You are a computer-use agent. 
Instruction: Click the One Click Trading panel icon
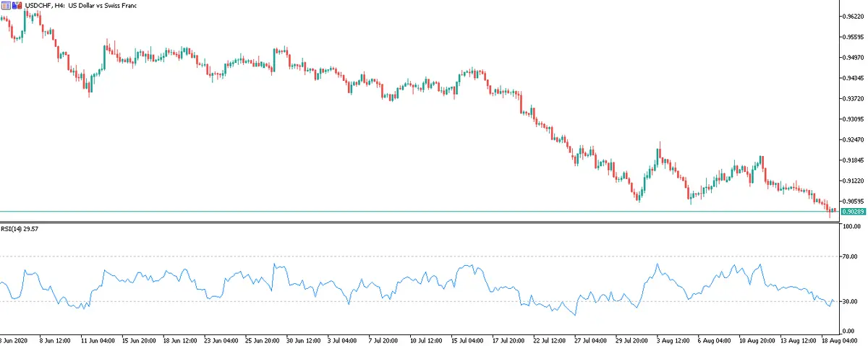[6, 5]
